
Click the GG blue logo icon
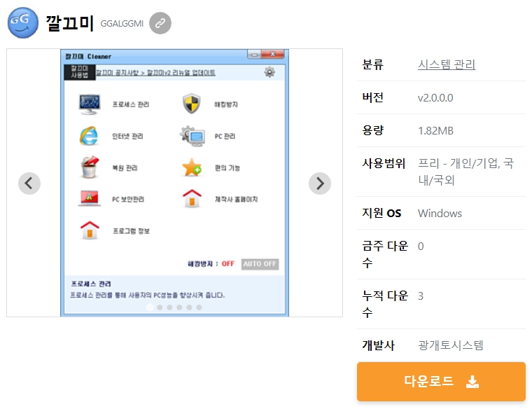coord(22,22)
